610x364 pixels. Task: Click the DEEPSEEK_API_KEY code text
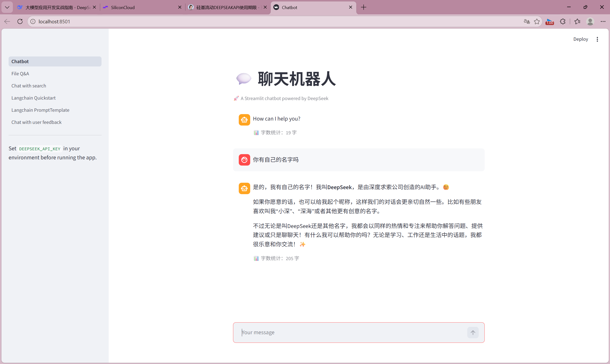pyautogui.click(x=40, y=149)
